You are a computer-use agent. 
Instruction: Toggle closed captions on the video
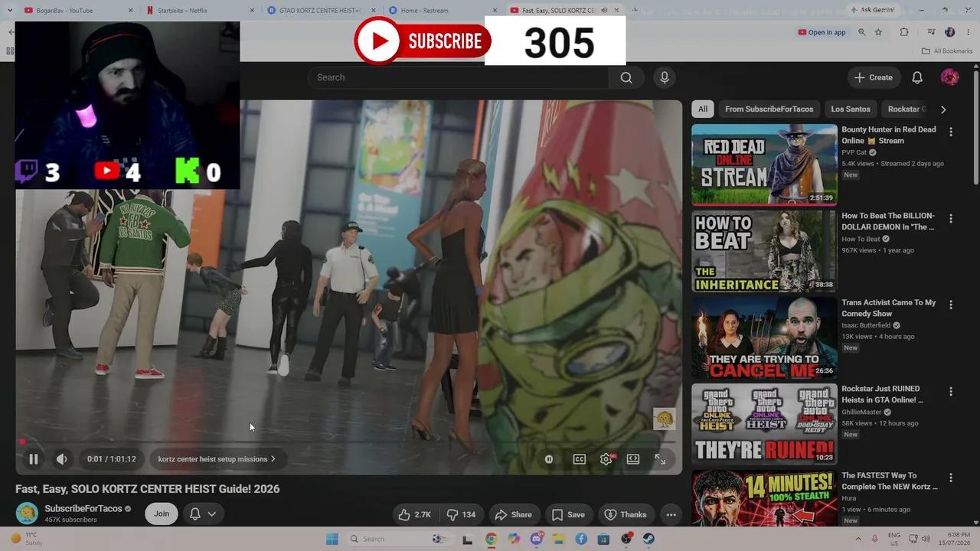pos(580,459)
